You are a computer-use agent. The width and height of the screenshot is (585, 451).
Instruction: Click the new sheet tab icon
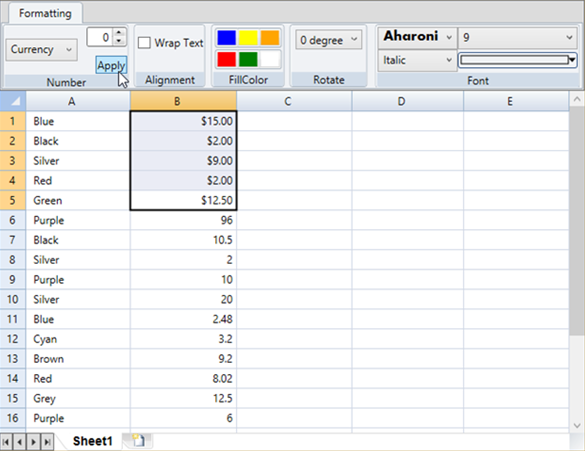(139, 441)
